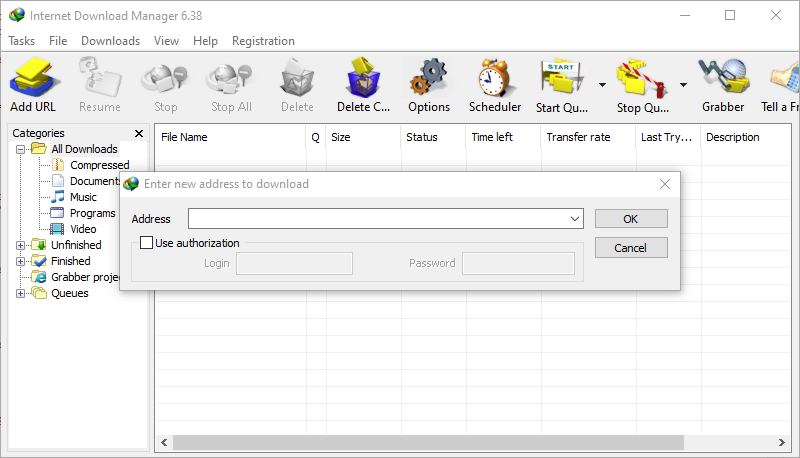Click the Stop All toolbar icon
The image size is (800, 458).
[x=231, y=81]
